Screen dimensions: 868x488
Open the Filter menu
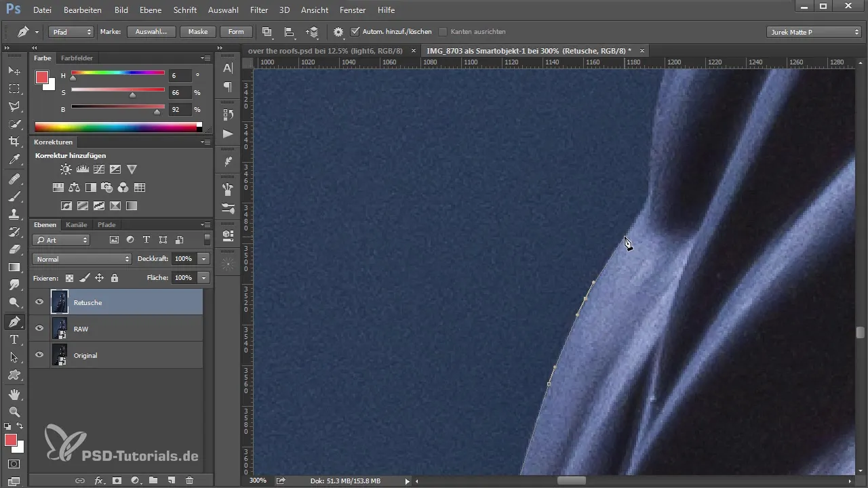pos(258,10)
